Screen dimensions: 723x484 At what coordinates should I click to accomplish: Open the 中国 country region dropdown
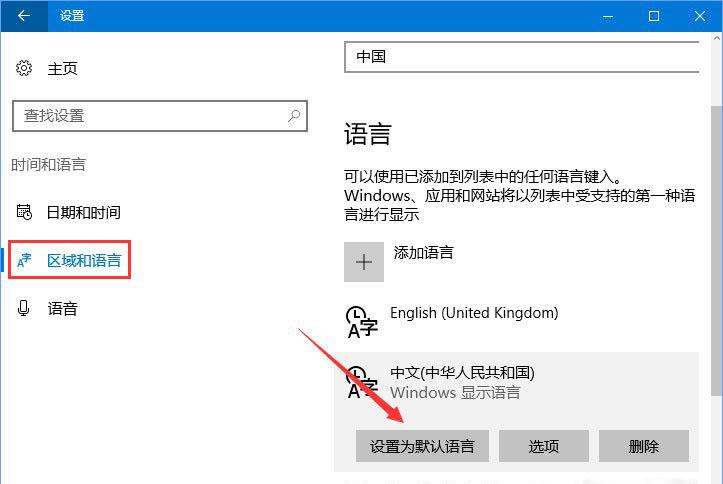pos(522,57)
